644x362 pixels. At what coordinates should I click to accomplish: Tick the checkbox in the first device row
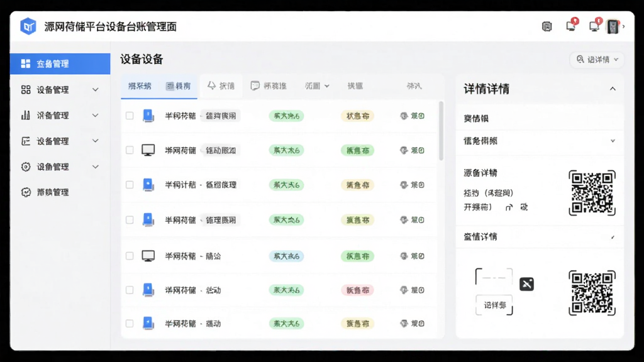pyautogui.click(x=130, y=116)
